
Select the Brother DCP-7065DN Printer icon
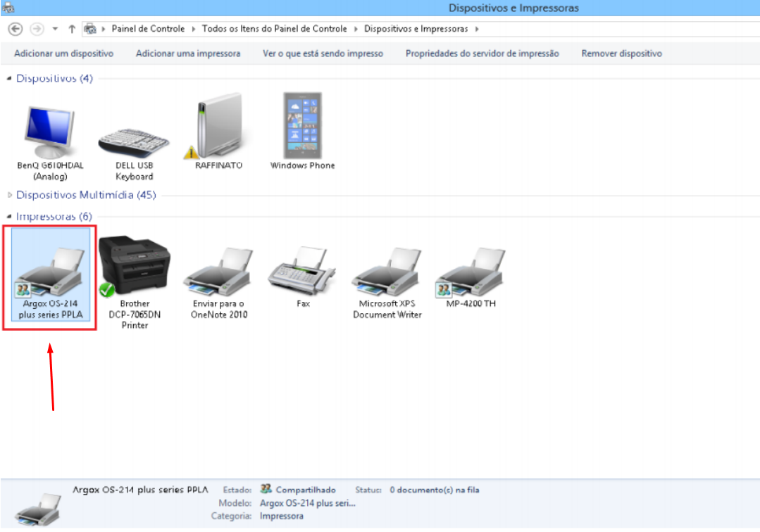click(134, 267)
